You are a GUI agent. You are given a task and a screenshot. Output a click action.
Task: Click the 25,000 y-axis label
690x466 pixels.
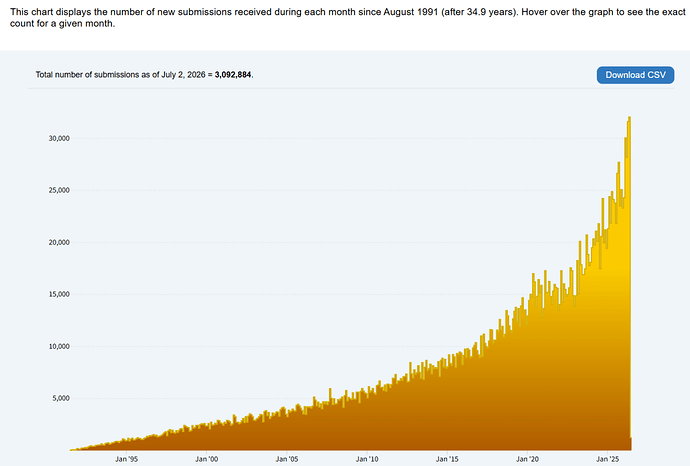[x=59, y=190]
